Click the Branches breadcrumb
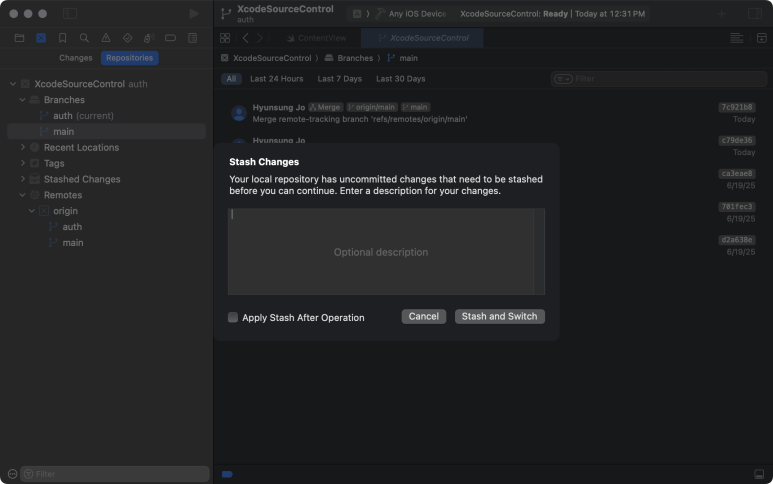 coord(355,58)
